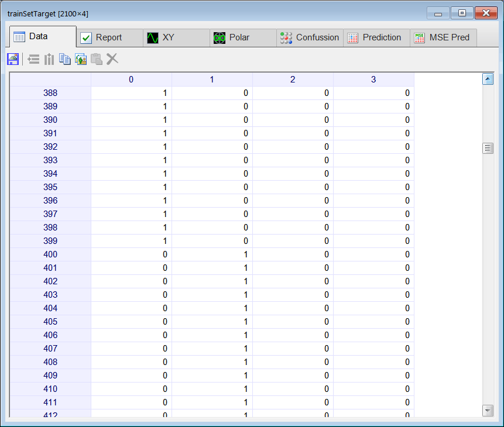
Task: Click the copy data icon
Action: pos(65,59)
